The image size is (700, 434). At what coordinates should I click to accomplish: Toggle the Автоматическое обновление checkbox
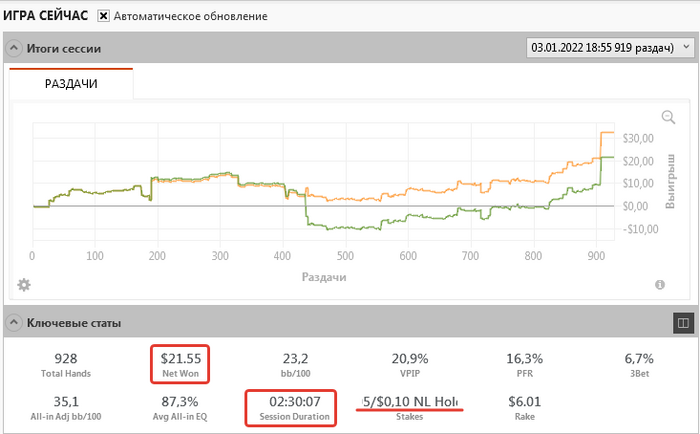click(104, 17)
